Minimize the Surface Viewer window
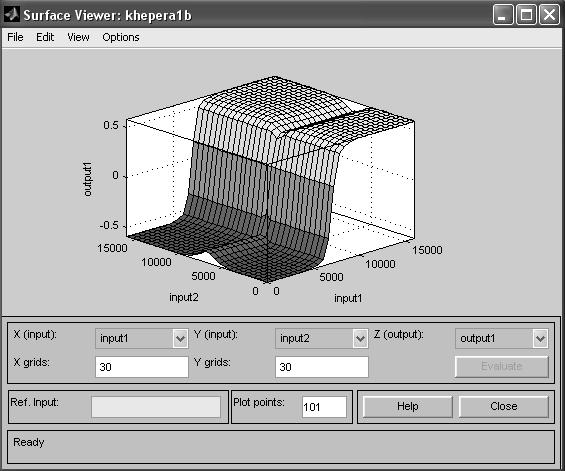565x471 pixels. point(503,15)
